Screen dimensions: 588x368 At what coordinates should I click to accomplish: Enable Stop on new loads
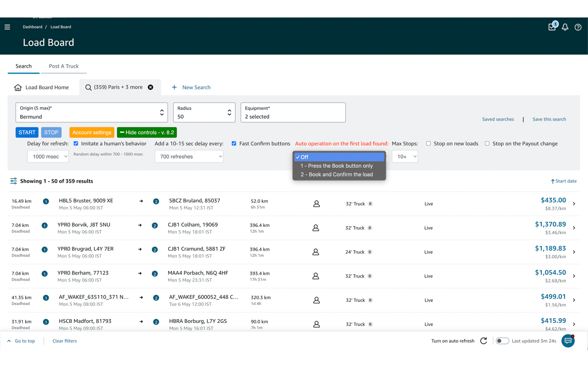pos(428,144)
